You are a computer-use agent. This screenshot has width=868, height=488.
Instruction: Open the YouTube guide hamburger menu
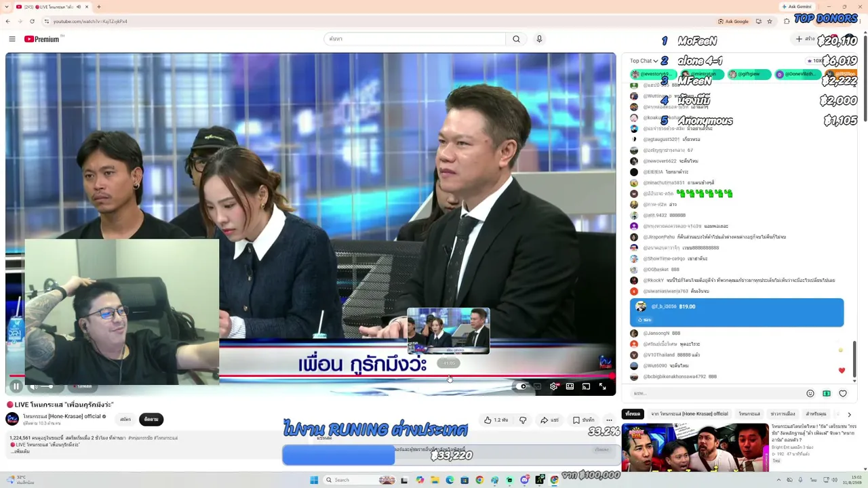[x=12, y=39]
